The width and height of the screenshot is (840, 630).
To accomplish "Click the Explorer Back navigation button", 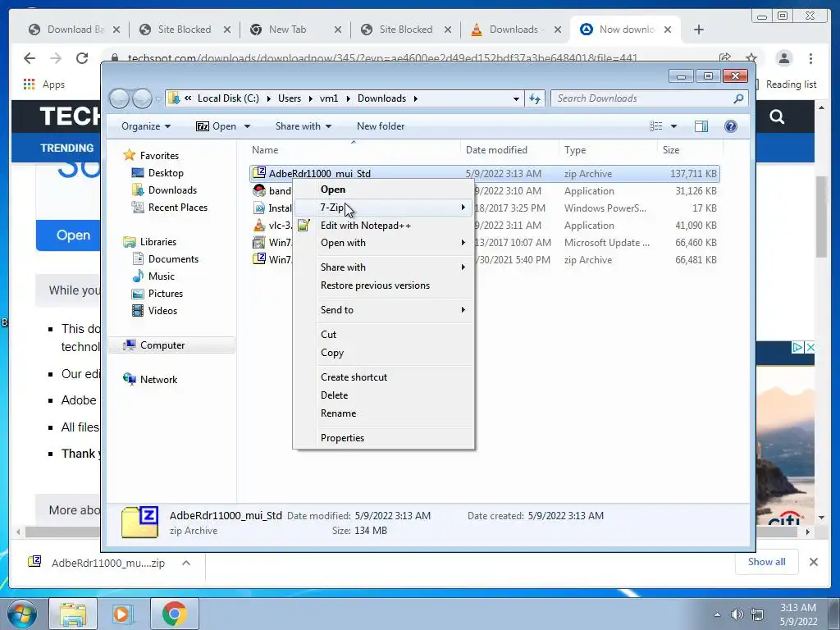I will [119, 98].
